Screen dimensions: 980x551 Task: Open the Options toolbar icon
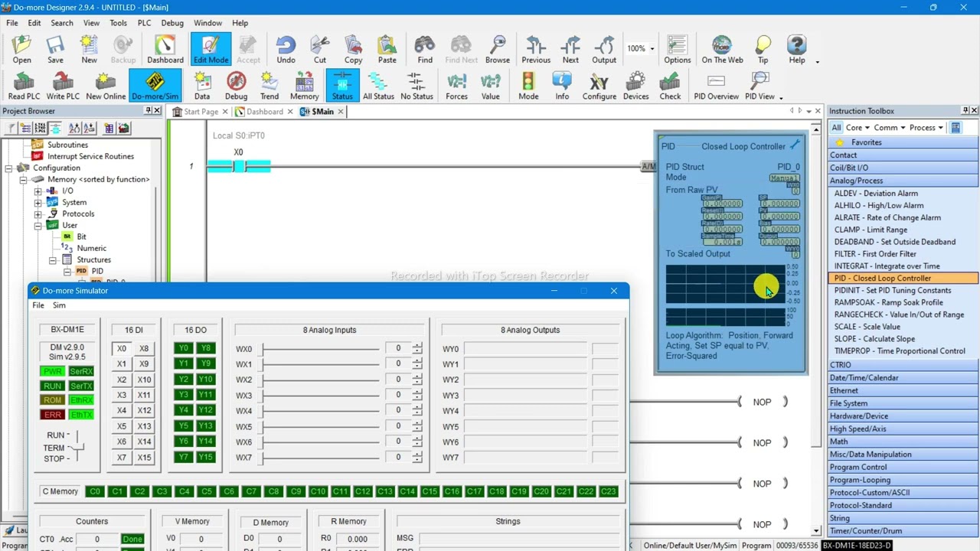click(677, 50)
